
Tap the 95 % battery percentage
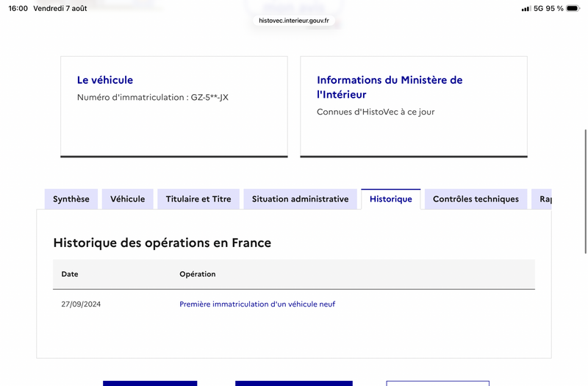pos(555,8)
